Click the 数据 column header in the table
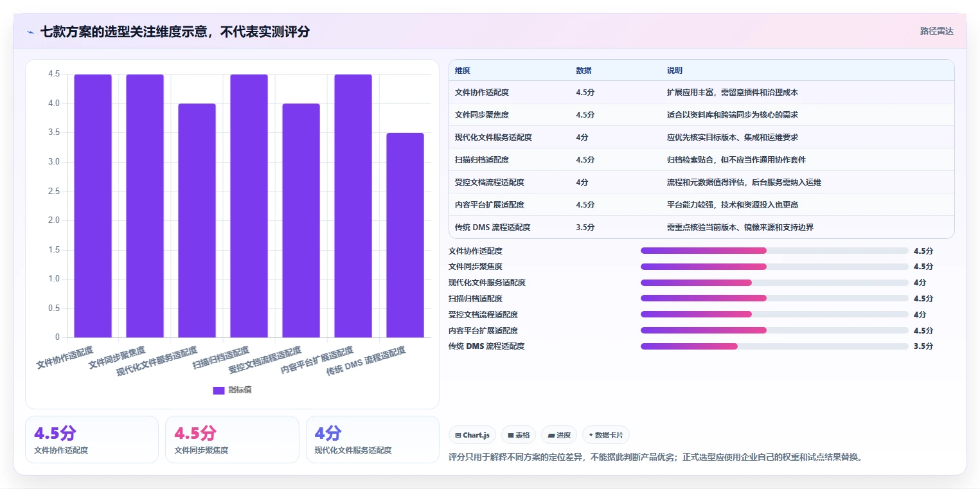 pyautogui.click(x=584, y=71)
